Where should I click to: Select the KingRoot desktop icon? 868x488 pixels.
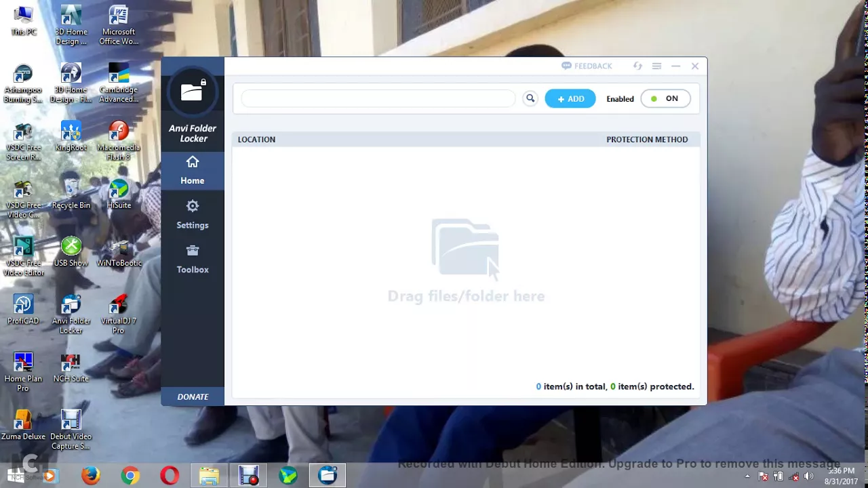point(71,136)
